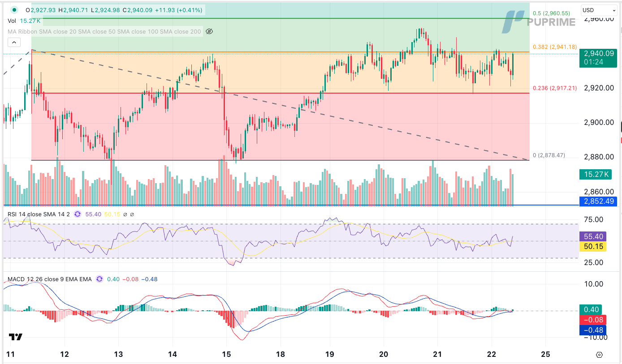
Task: Open chart settings gear icon
Action: click(600, 355)
